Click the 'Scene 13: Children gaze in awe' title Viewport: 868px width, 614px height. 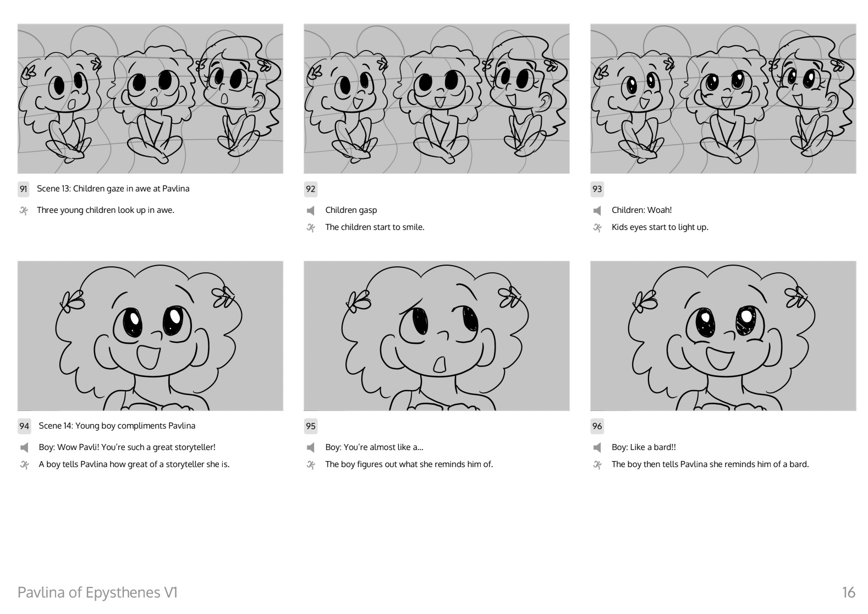point(113,189)
